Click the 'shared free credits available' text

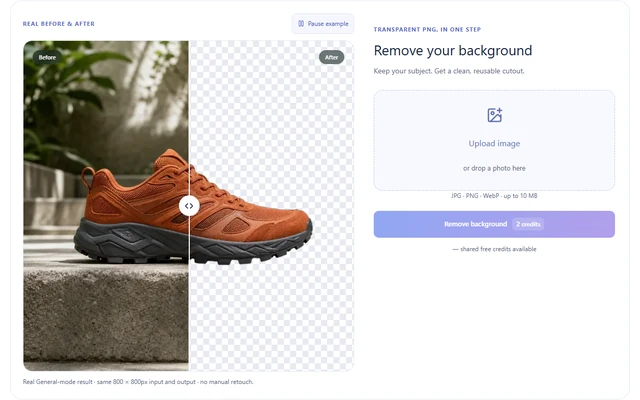tap(498, 249)
